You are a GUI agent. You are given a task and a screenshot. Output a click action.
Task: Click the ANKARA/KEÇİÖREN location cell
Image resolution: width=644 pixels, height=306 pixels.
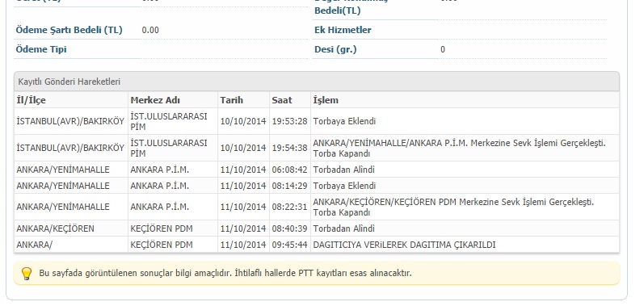(56, 228)
